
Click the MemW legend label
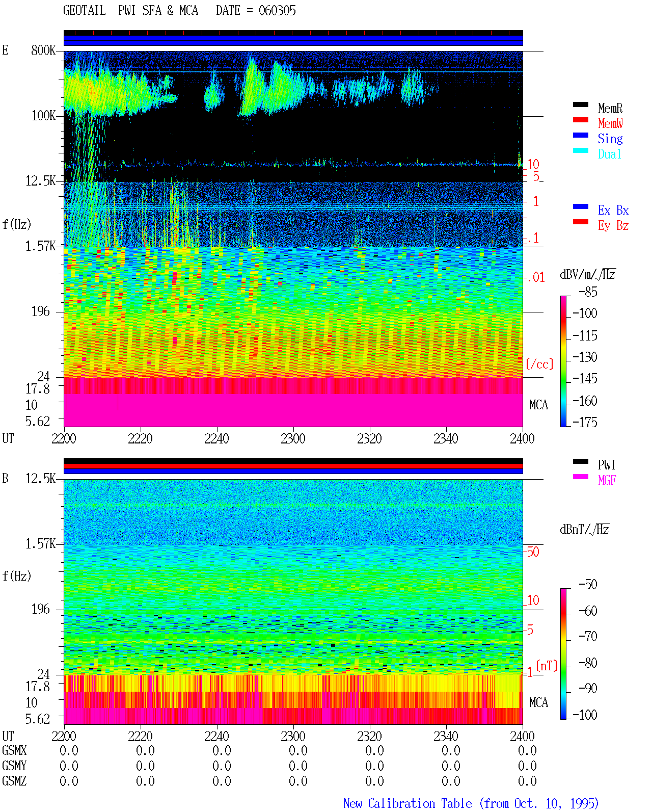[x=610, y=123]
